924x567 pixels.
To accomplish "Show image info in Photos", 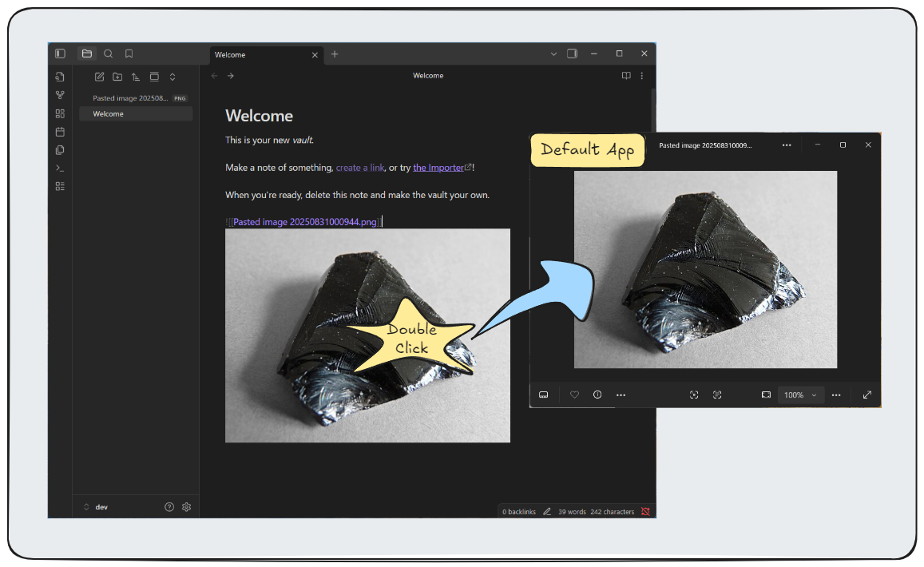I will point(597,395).
